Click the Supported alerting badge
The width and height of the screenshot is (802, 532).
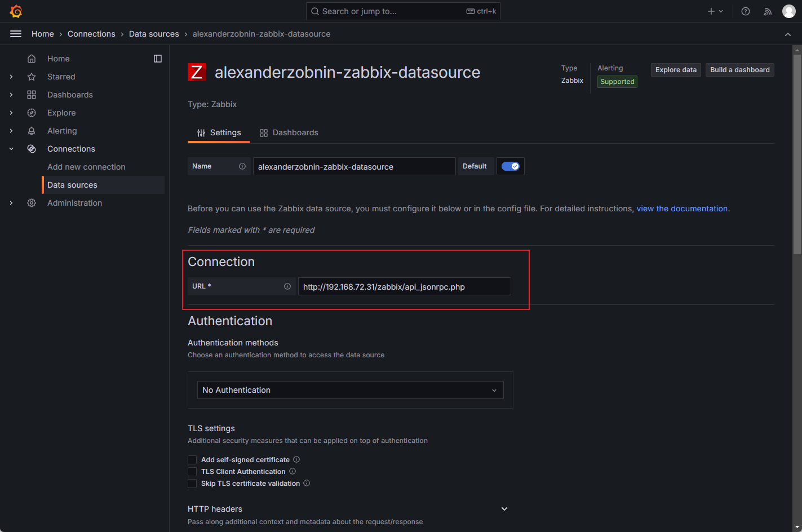(617, 82)
